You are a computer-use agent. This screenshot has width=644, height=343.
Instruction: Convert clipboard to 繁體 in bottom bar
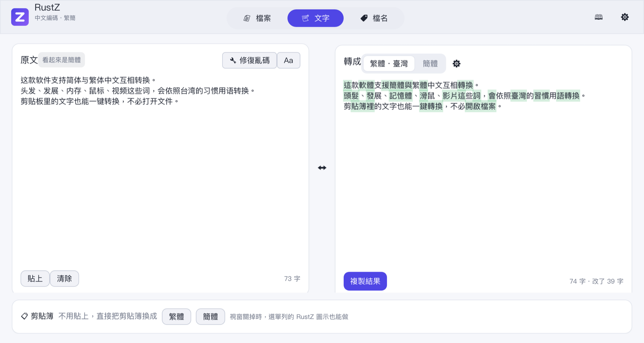176,316
